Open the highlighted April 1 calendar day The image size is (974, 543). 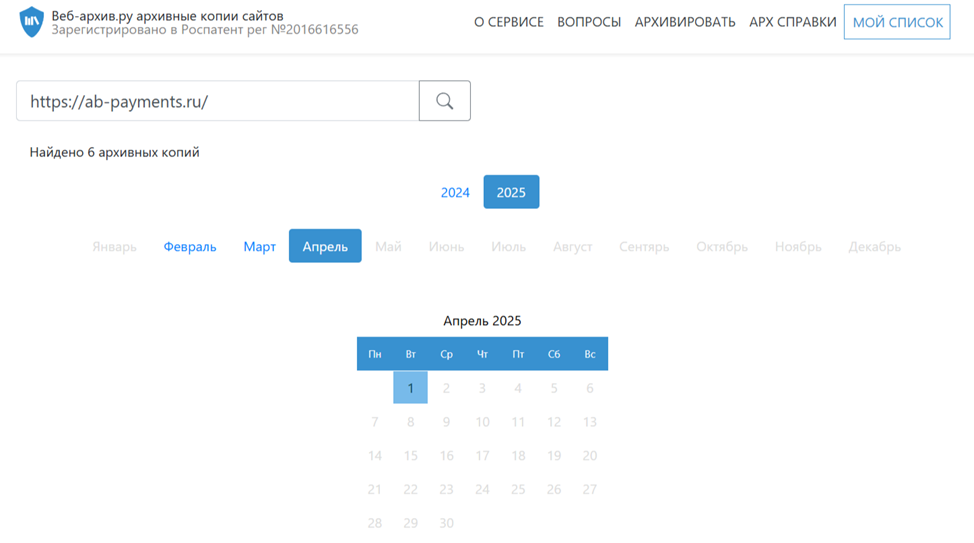coord(411,388)
